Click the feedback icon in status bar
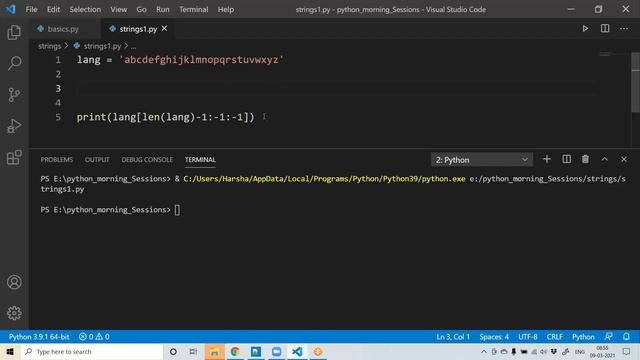 tap(608, 337)
